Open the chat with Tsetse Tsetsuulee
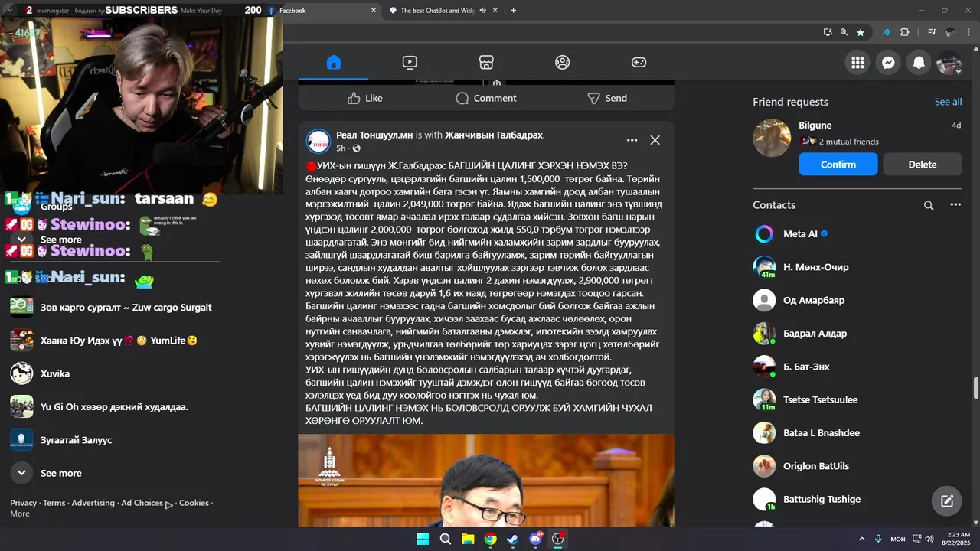The image size is (980, 551). point(857,399)
